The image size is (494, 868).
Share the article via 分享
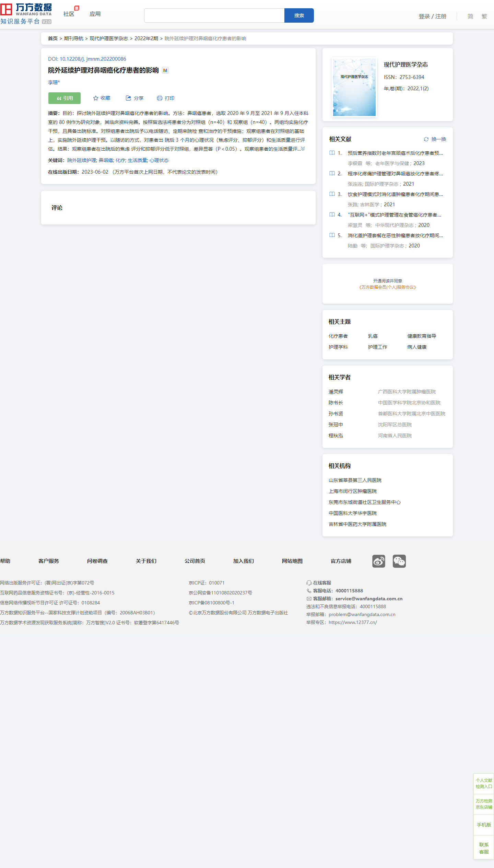click(135, 98)
